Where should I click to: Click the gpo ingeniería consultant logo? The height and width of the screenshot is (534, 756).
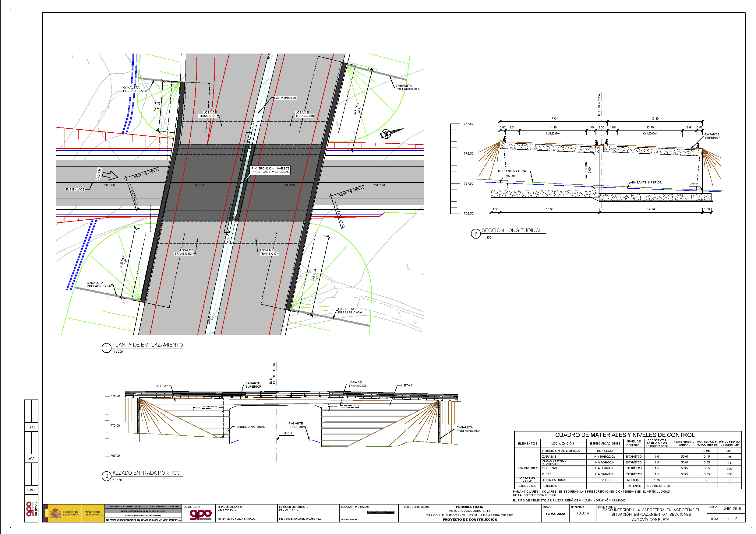point(201,515)
